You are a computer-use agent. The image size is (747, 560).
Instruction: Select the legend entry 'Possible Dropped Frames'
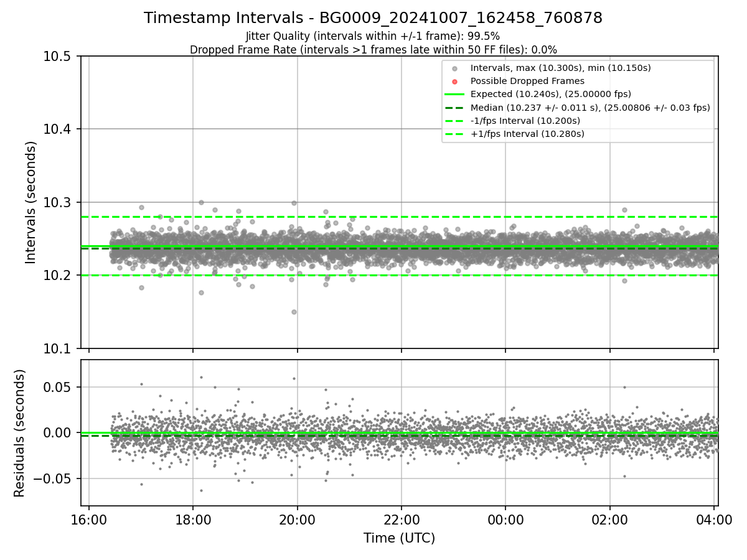pyautogui.click(x=527, y=81)
